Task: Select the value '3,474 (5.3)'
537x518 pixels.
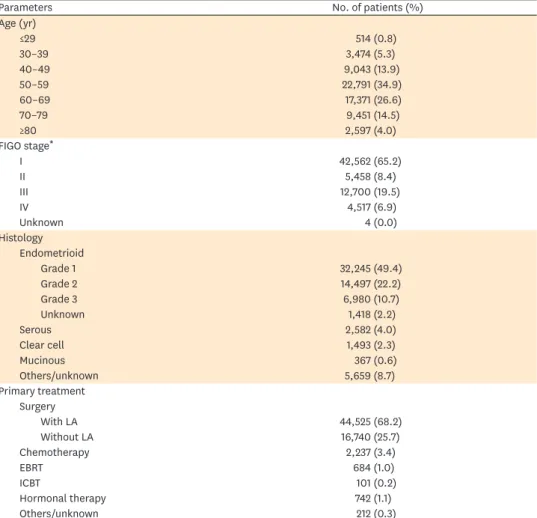Action: click(x=370, y=54)
